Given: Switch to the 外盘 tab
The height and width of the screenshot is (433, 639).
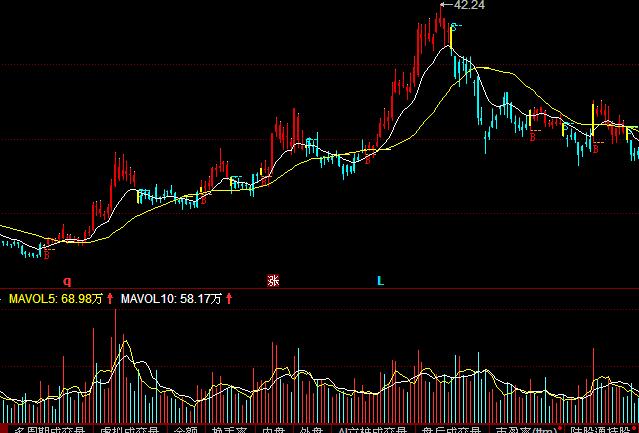Looking at the screenshot, I should tap(311, 430).
